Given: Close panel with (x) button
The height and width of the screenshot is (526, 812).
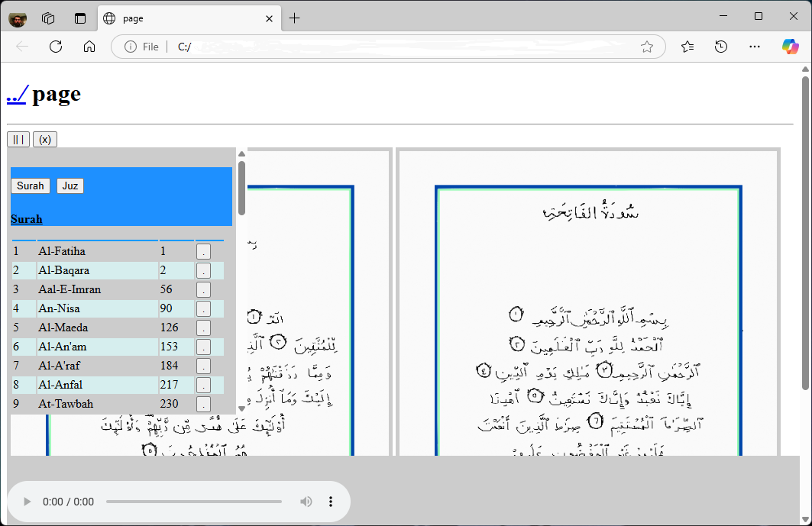Looking at the screenshot, I should pyautogui.click(x=45, y=139).
